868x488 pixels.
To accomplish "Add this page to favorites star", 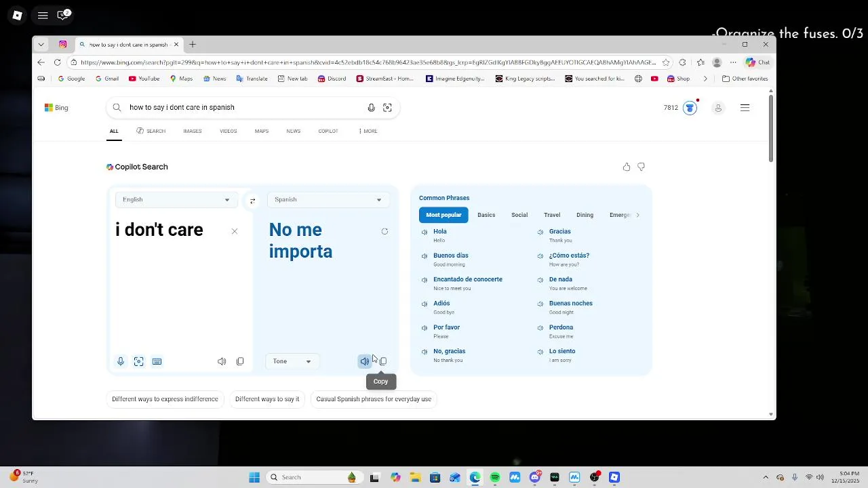I will click(666, 62).
